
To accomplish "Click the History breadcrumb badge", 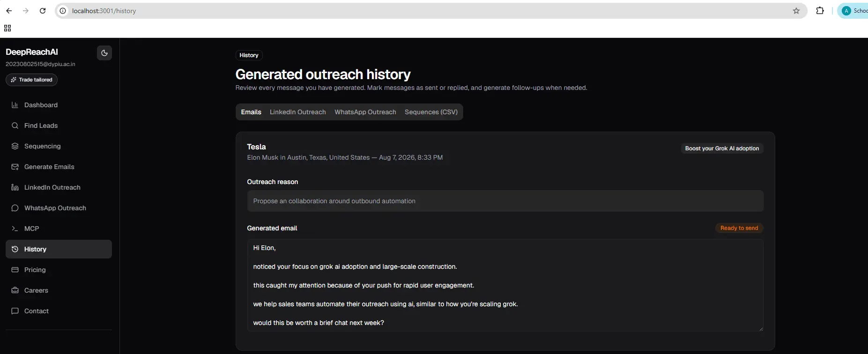I will [x=249, y=55].
